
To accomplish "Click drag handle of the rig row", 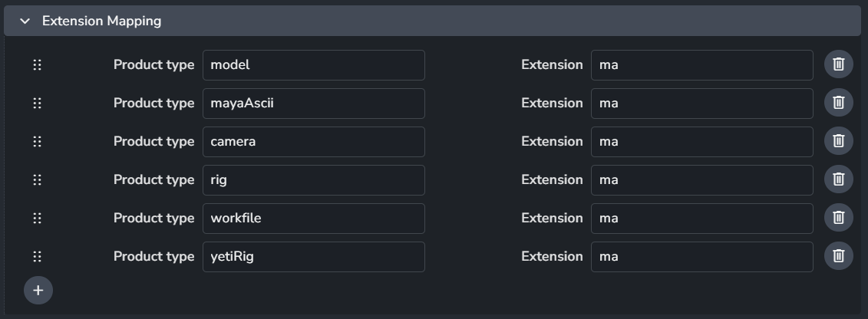I will (37, 180).
